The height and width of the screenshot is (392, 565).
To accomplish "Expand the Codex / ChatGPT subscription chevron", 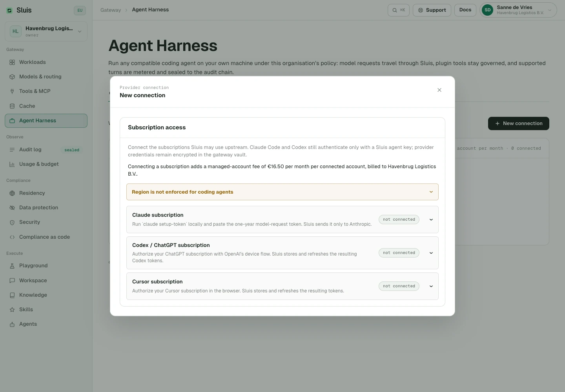I will tap(431, 253).
